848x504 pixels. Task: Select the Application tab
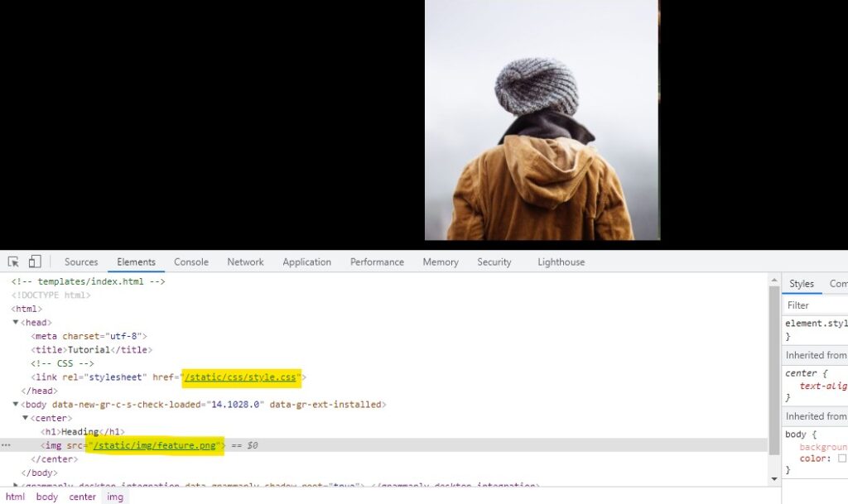click(x=306, y=262)
